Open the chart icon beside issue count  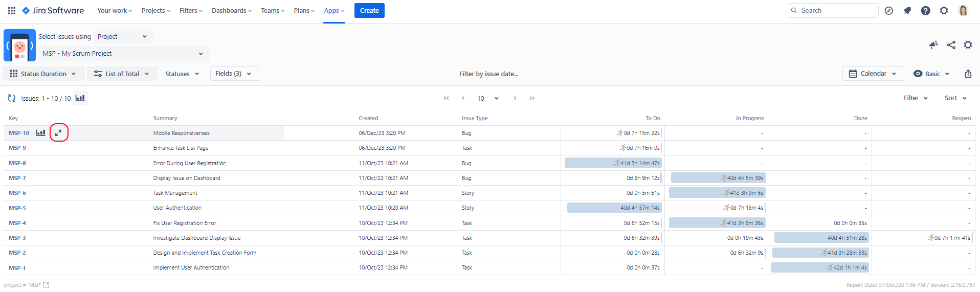(x=80, y=98)
